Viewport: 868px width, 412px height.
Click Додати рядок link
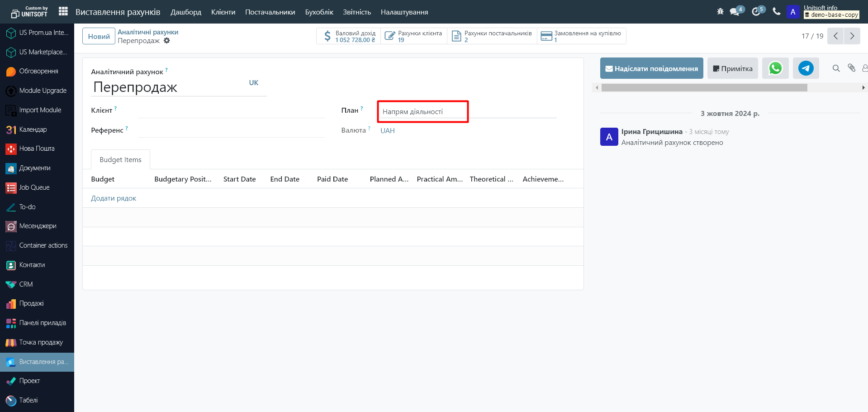pyautogui.click(x=114, y=198)
